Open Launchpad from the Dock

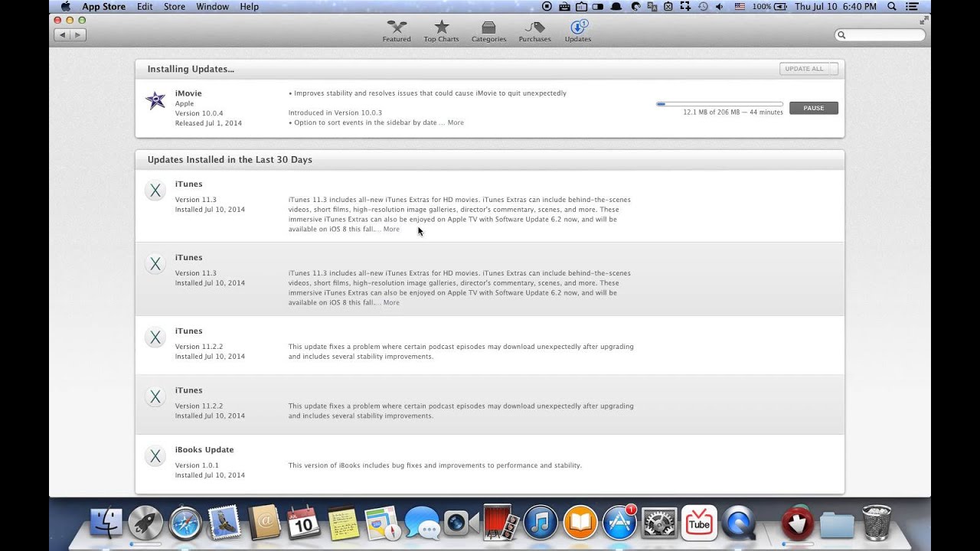tap(145, 523)
